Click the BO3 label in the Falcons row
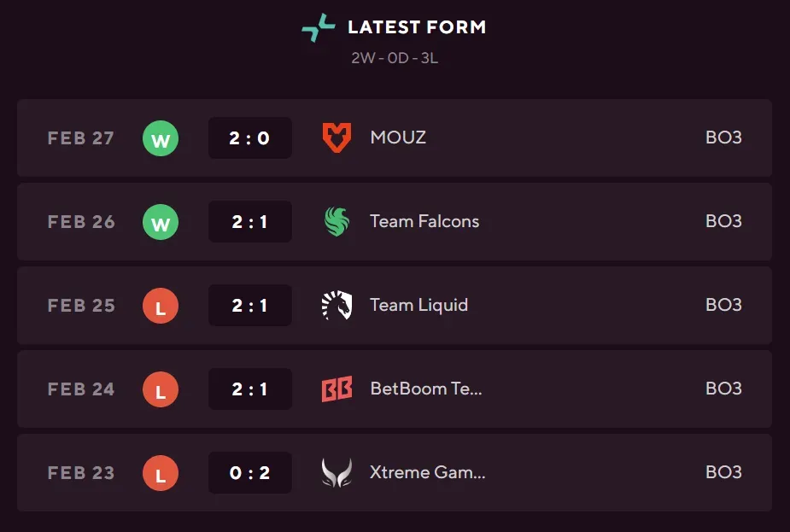Screen dimensions: 790x532 [723, 221]
